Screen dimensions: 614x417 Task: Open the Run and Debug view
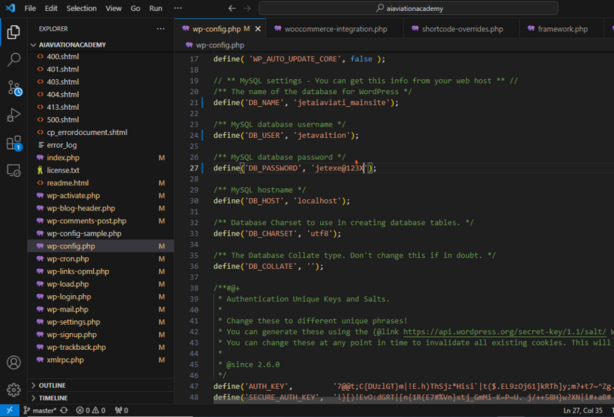(x=13, y=116)
